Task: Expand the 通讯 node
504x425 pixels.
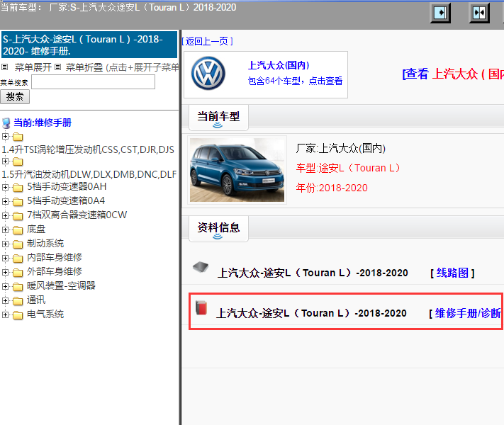Action: [x=5, y=300]
